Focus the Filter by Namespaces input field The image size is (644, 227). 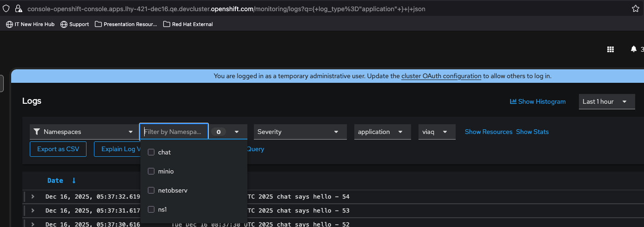pyautogui.click(x=173, y=132)
